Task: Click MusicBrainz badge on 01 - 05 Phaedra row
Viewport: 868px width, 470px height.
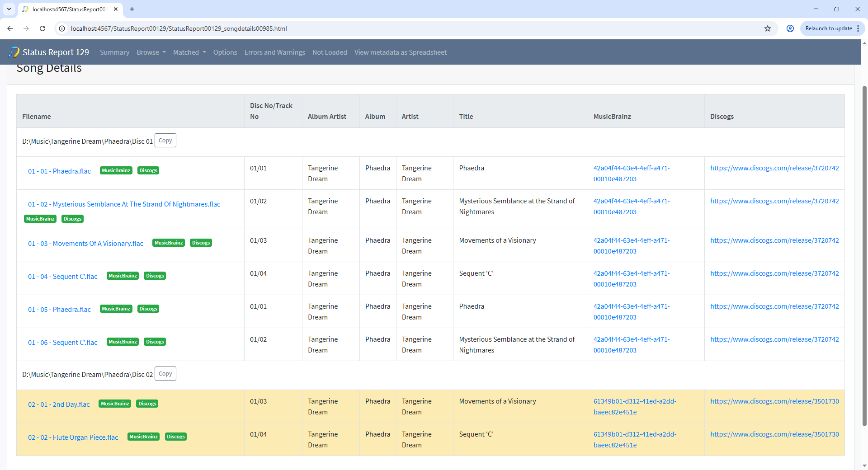Action: click(x=116, y=309)
